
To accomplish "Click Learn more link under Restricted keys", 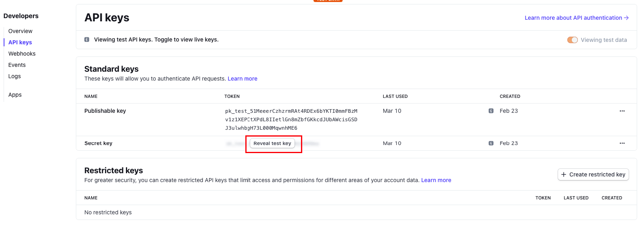I will pos(436,180).
